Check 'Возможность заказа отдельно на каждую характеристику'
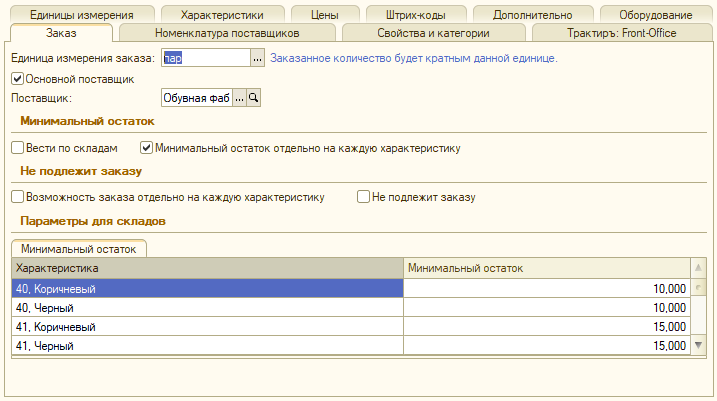Image resolution: width=717 pixels, height=401 pixels. point(17,197)
